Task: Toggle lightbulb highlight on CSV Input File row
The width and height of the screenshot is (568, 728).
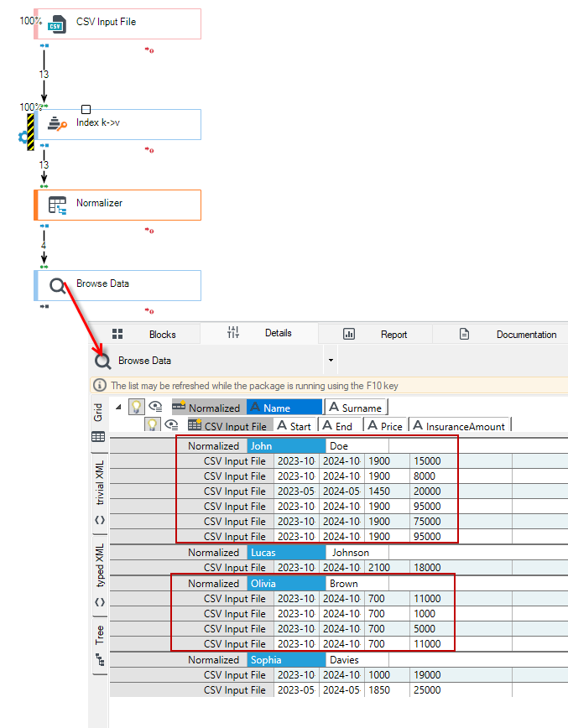Action: point(153,424)
